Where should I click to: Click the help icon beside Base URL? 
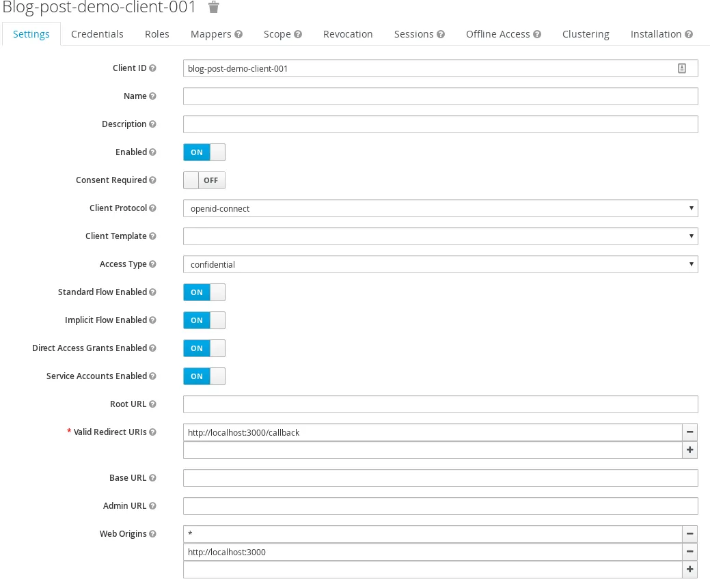(152, 478)
